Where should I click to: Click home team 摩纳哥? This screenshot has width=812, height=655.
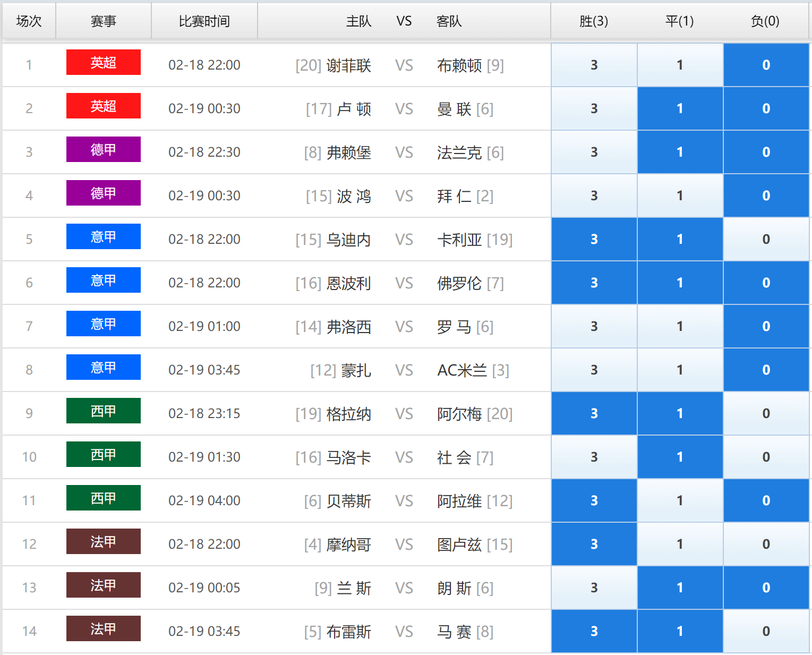click(x=349, y=545)
